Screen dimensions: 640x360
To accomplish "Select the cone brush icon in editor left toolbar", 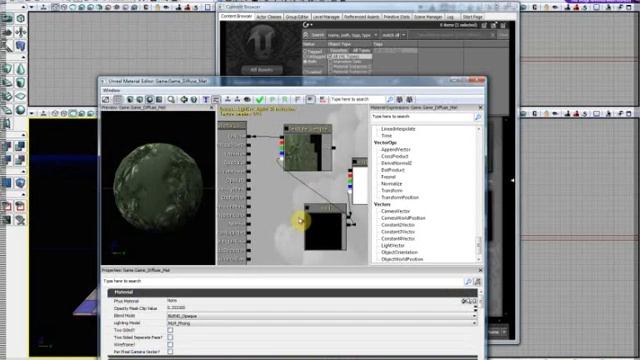I will point(20,69).
